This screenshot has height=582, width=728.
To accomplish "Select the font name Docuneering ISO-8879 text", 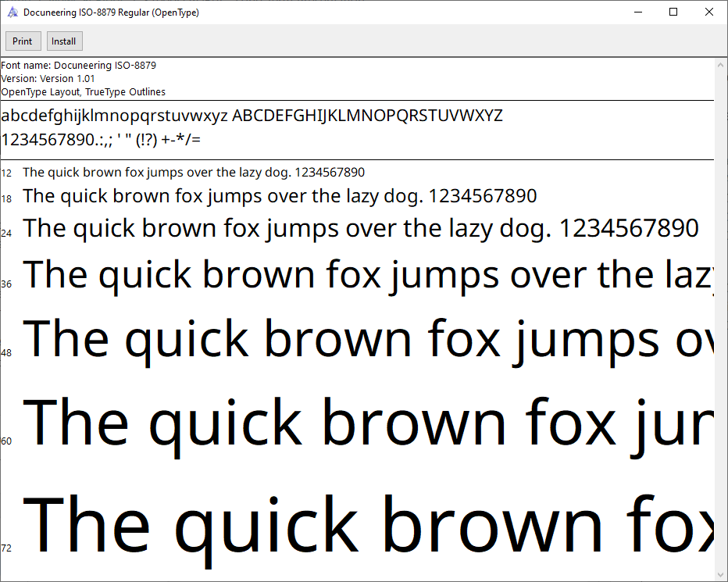I will pyautogui.click(x=78, y=66).
